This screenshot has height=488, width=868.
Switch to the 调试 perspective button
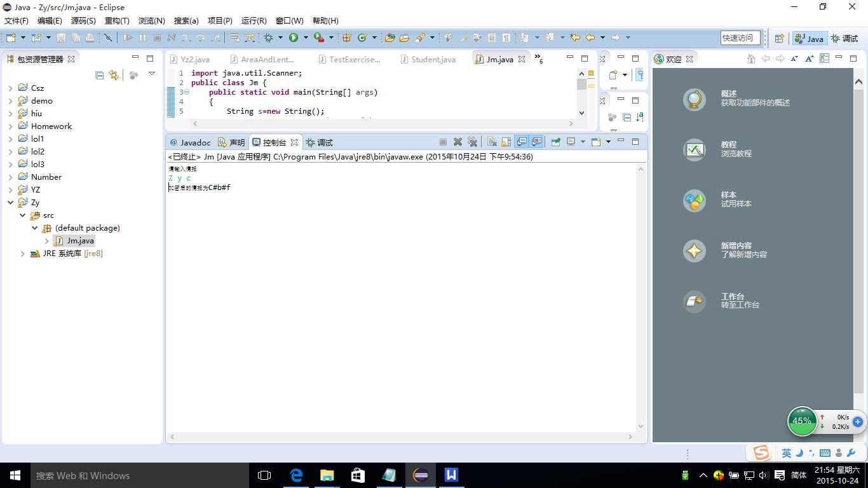coord(844,38)
